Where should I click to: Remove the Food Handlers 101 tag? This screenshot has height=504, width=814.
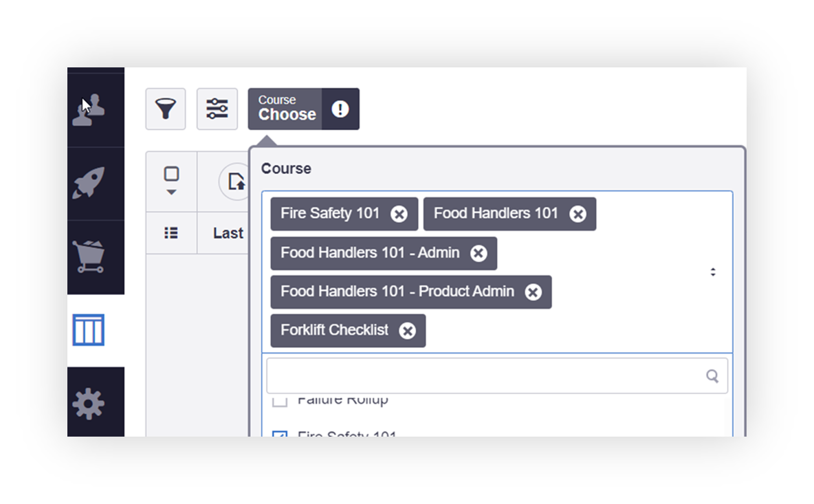tap(577, 214)
